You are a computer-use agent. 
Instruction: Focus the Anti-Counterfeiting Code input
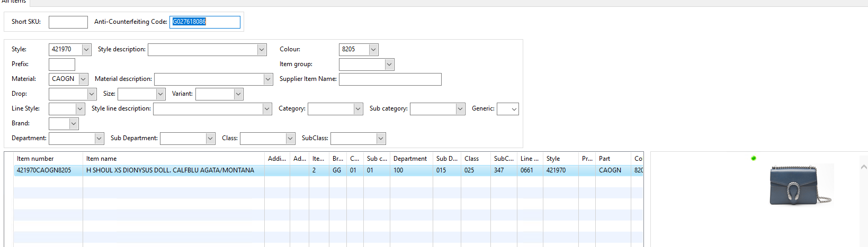[x=205, y=22]
